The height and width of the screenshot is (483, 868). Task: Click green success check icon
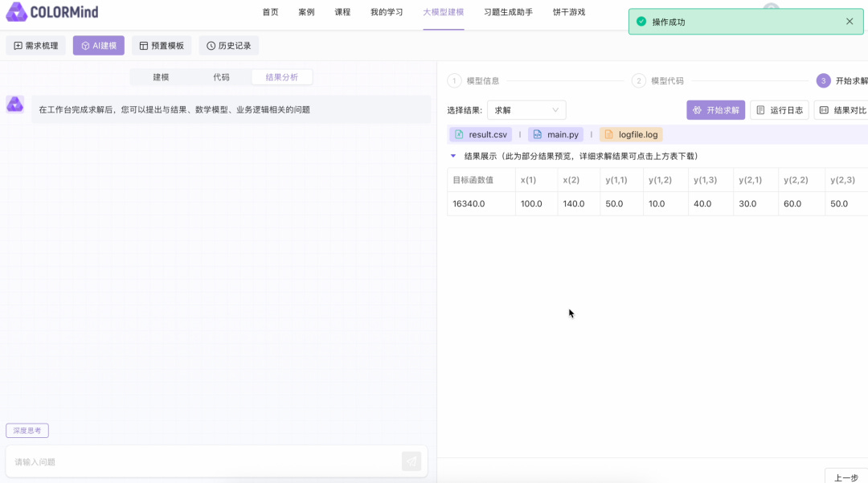641,22
